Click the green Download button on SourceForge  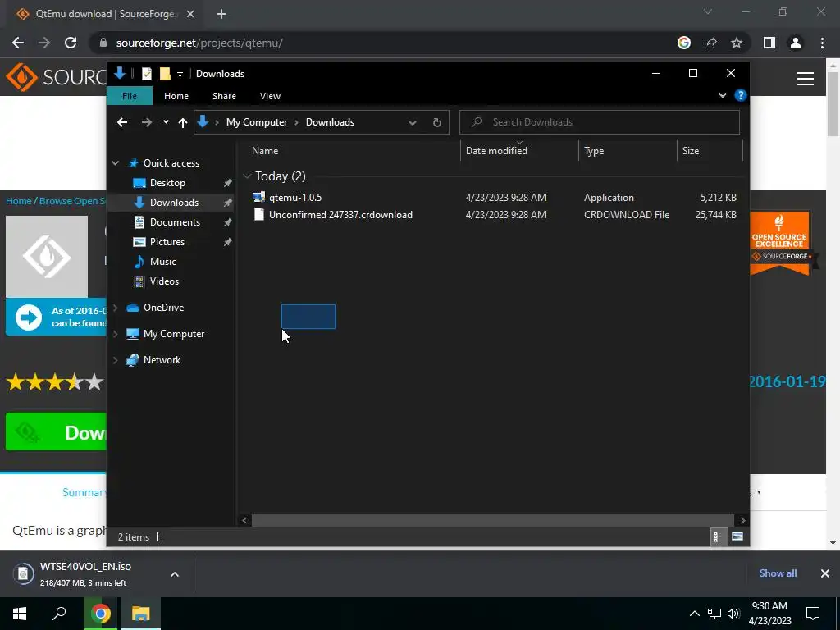click(x=57, y=431)
